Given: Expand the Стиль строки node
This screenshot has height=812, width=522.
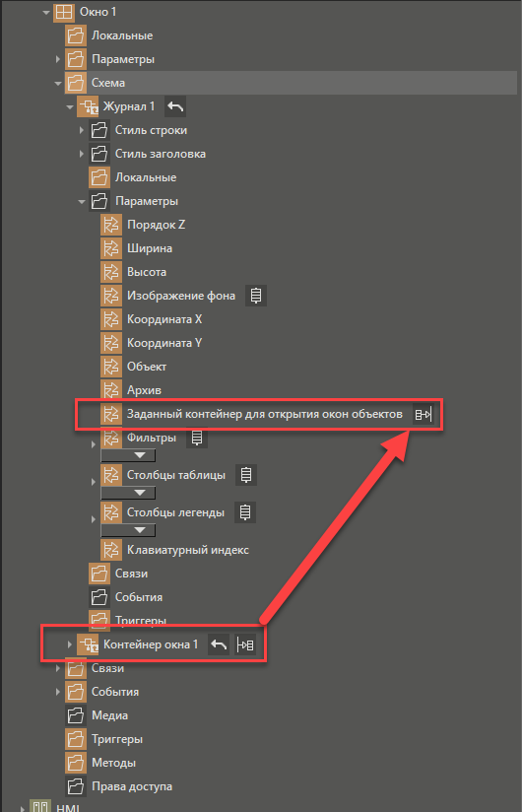Looking at the screenshot, I should pos(81,130).
